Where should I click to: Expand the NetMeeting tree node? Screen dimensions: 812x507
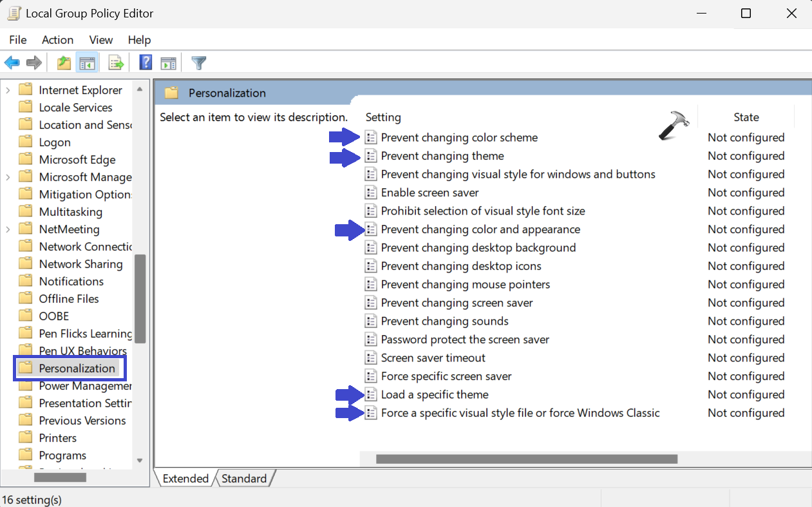pos(8,229)
